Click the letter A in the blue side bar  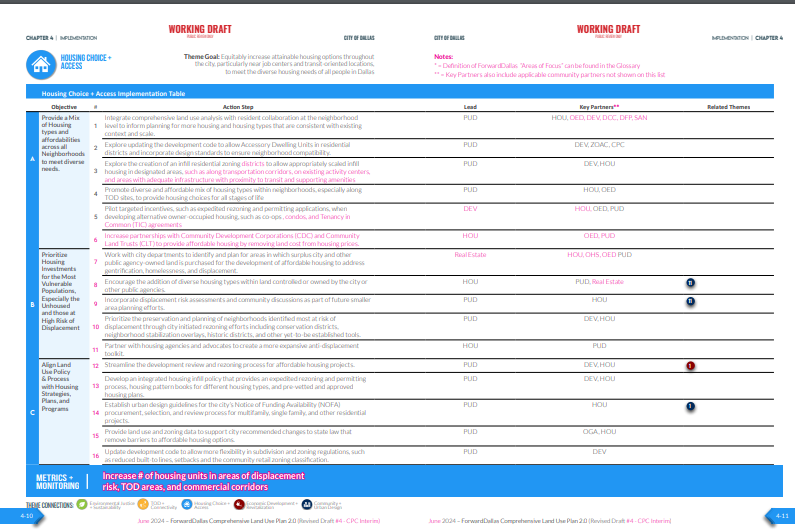click(32, 159)
